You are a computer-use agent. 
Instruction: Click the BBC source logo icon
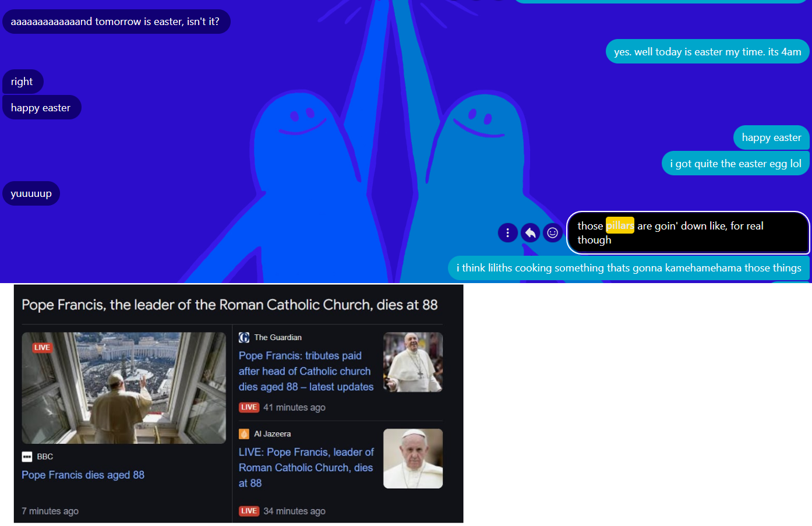click(27, 457)
